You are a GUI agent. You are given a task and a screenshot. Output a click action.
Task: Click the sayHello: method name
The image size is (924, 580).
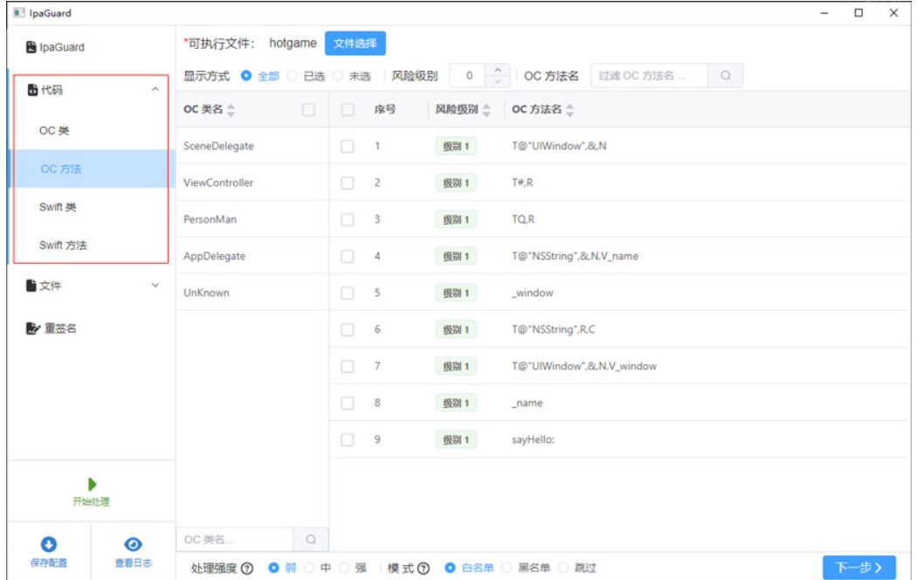pyautogui.click(x=533, y=439)
